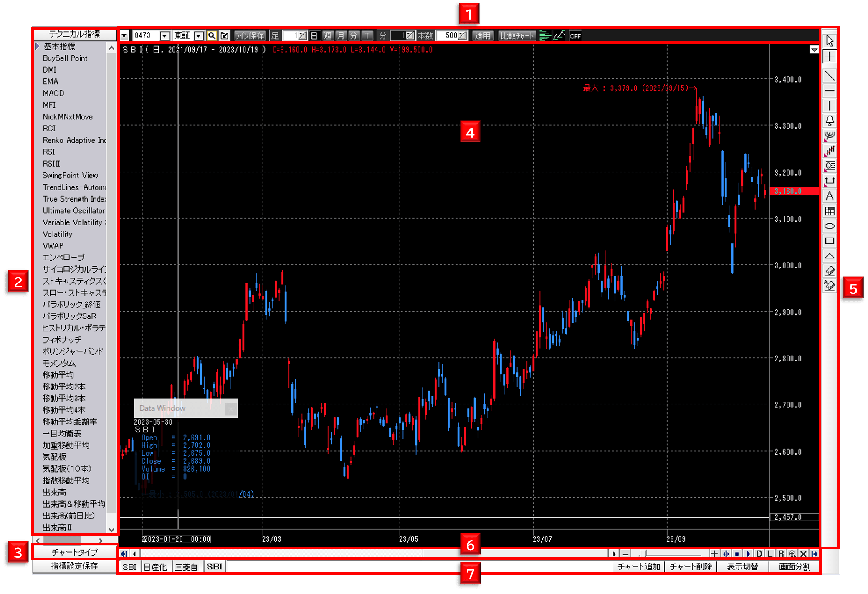
Task: Toggle the L button in bottom bar
Action: [x=770, y=554]
